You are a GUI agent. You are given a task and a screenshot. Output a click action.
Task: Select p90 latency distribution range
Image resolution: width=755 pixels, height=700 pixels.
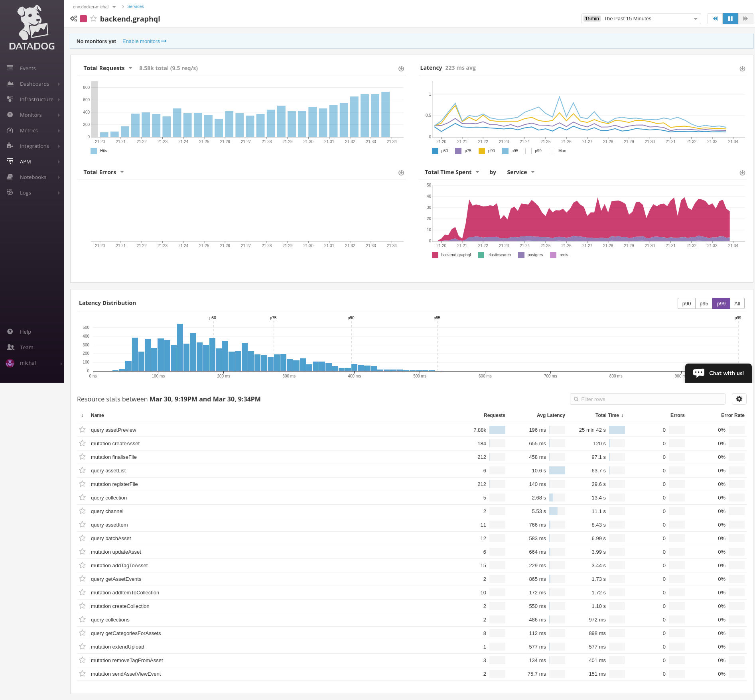[x=686, y=303]
